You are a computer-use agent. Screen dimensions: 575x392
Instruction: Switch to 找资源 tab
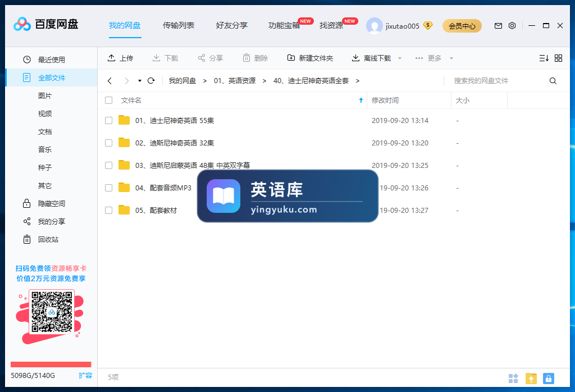pos(331,25)
